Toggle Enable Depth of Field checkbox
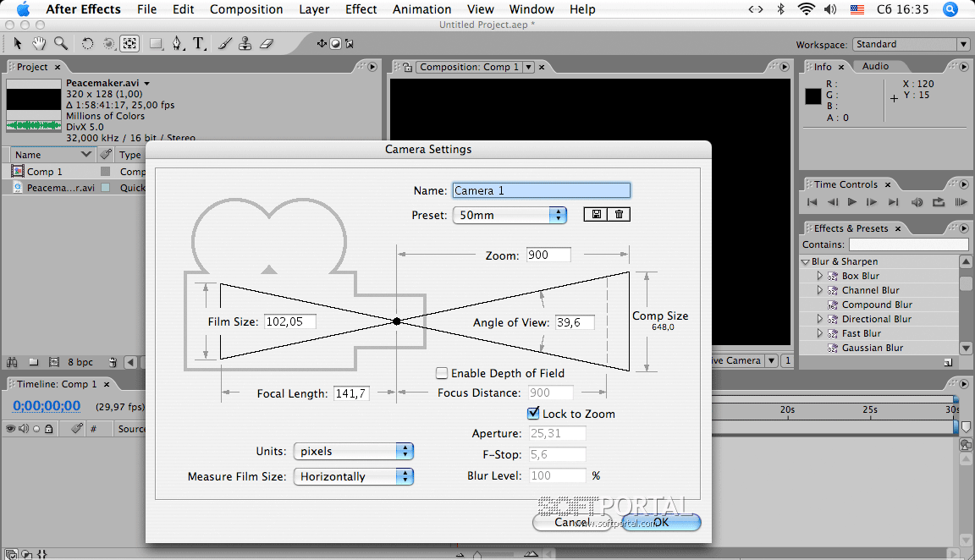This screenshot has height=560, width=975. click(x=442, y=373)
